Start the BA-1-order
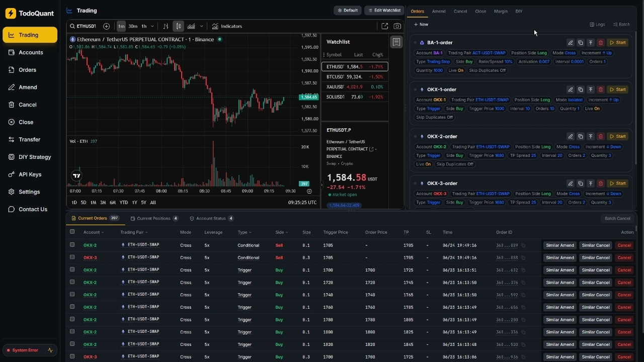 coord(617,43)
